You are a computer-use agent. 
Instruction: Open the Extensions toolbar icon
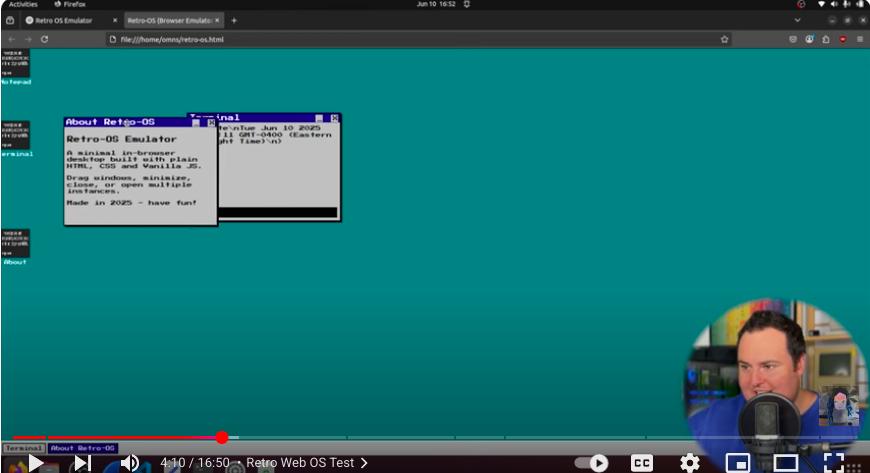(x=826, y=39)
